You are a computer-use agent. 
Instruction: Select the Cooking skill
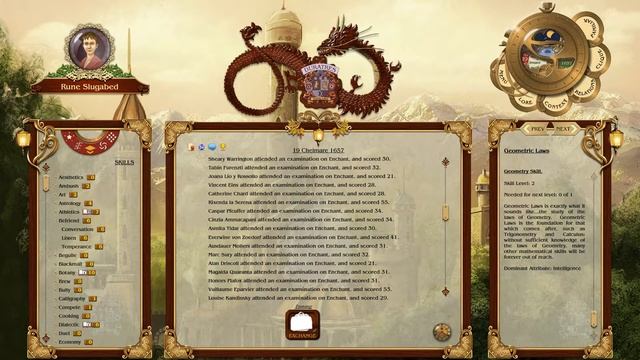click(69, 316)
